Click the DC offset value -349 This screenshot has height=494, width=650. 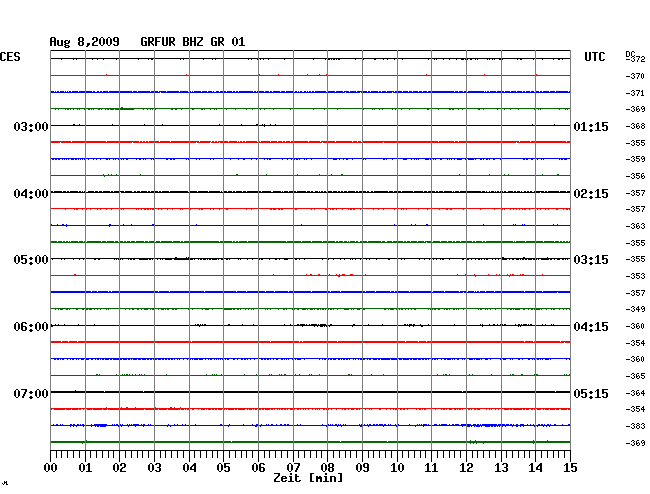coord(635,309)
